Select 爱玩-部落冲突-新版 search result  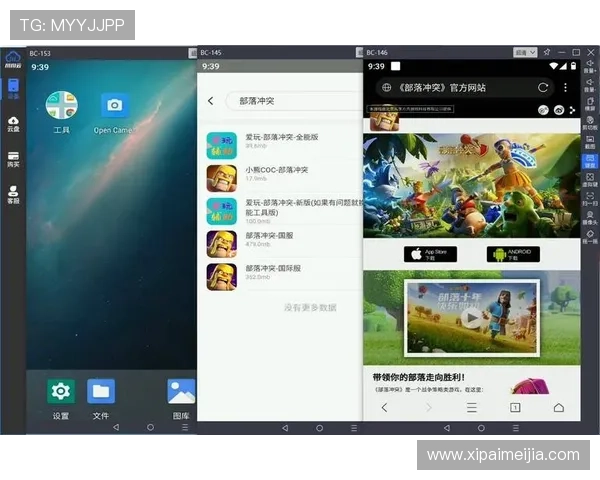pos(284,211)
